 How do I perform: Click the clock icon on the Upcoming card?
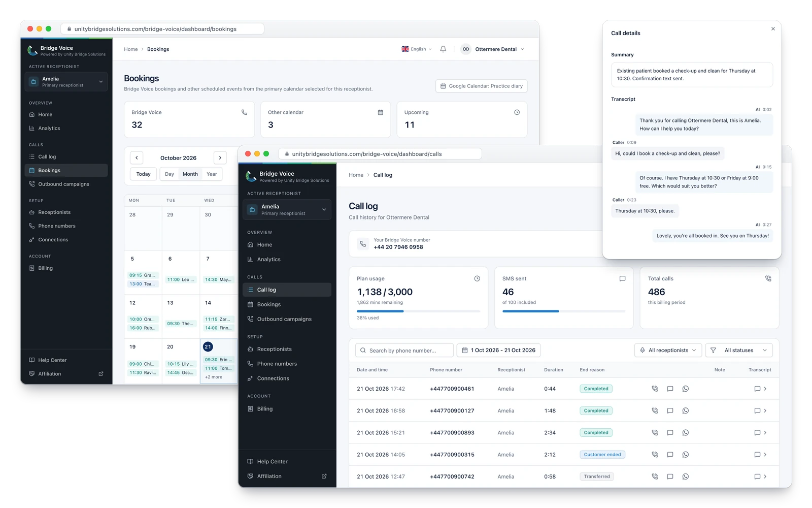point(517,112)
